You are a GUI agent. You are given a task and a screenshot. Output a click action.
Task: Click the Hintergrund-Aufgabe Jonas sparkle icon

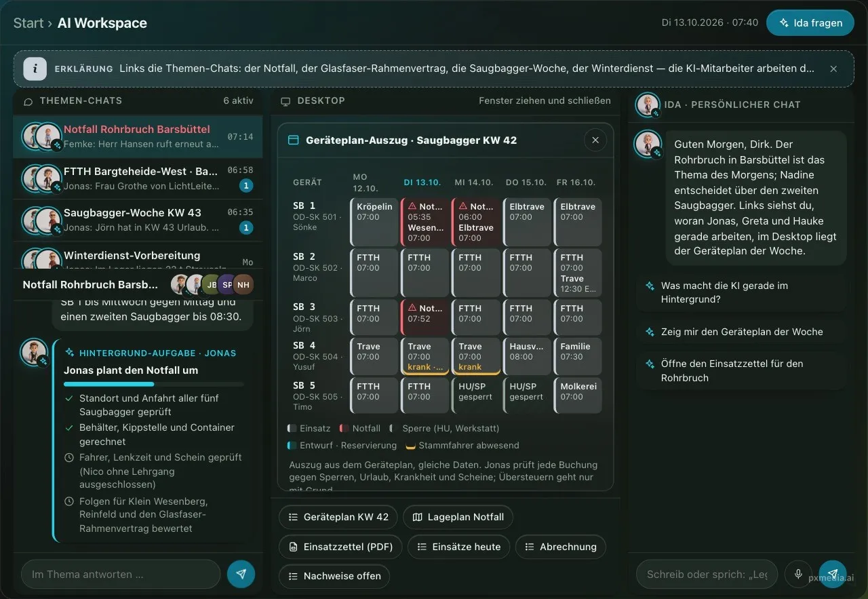coord(69,353)
